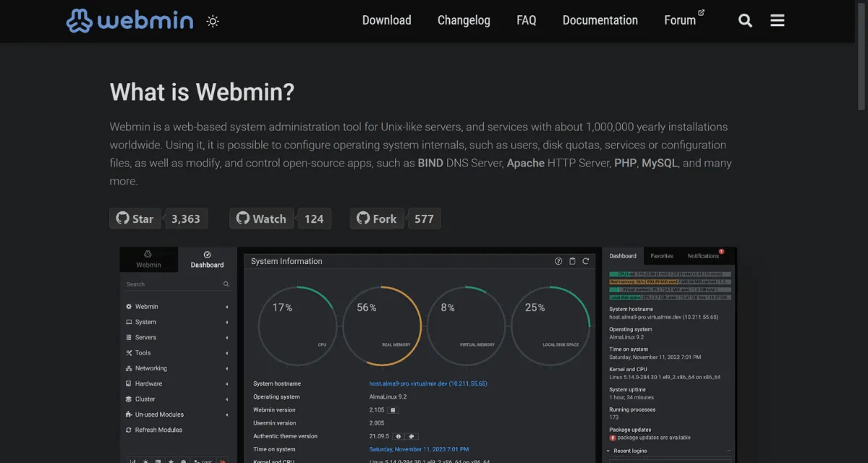Click the red notification count badge
868x463 pixels.
click(721, 251)
